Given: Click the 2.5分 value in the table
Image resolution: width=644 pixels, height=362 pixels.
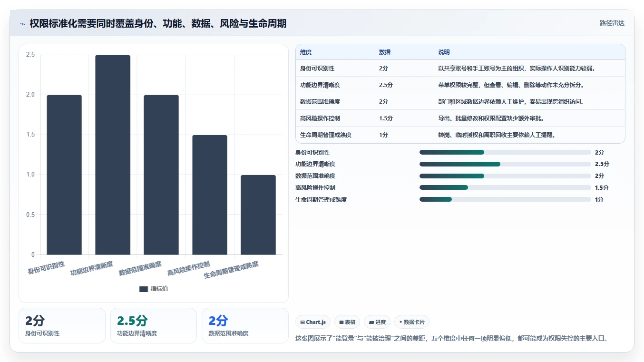Looking at the screenshot, I should (x=386, y=85).
